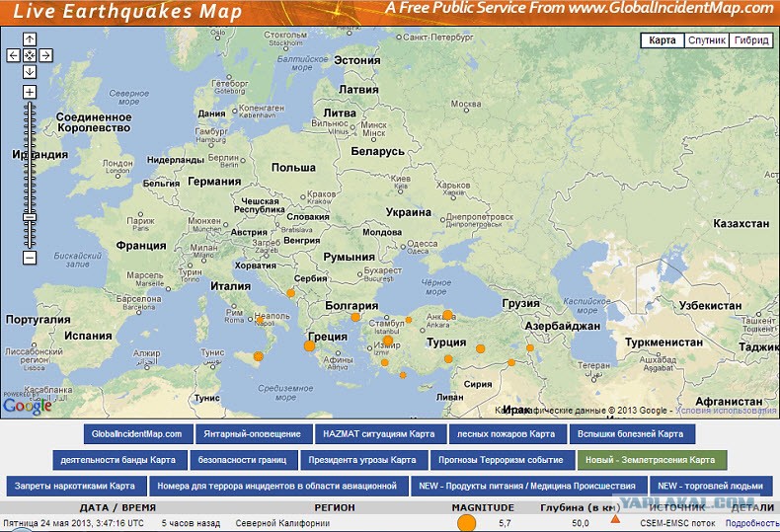Zoom out with the minus button

[30, 258]
